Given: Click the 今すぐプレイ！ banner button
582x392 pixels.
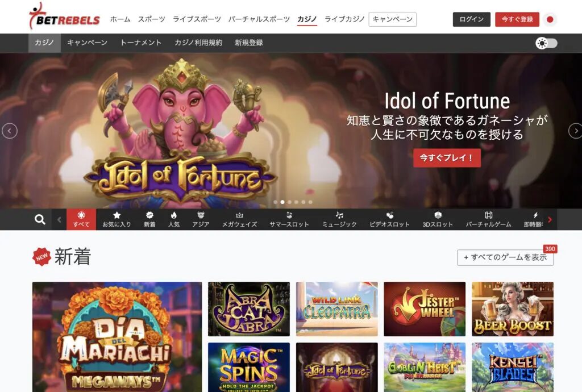Looking at the screenshot, I should pos(447,158).
